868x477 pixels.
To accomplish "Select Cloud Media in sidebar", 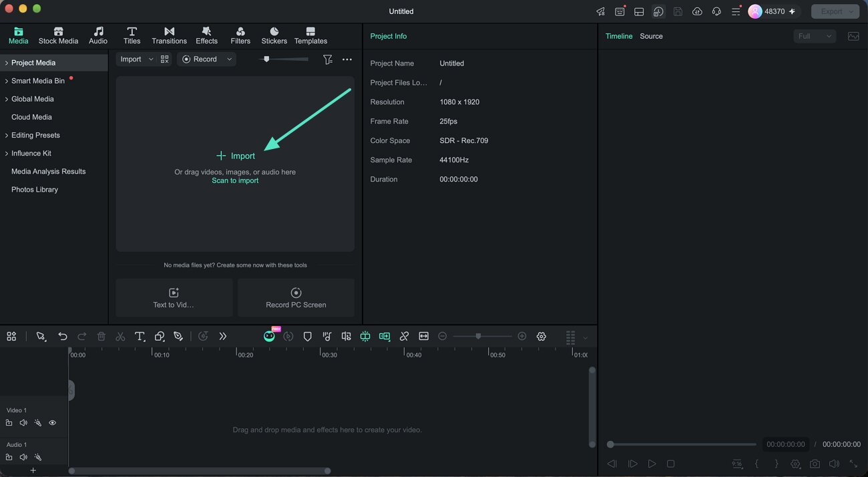I will (31, 117).
